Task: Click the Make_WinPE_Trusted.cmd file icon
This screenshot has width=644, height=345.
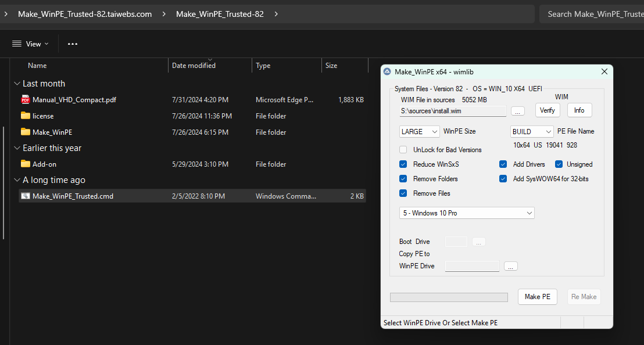Action: (25, 196)
